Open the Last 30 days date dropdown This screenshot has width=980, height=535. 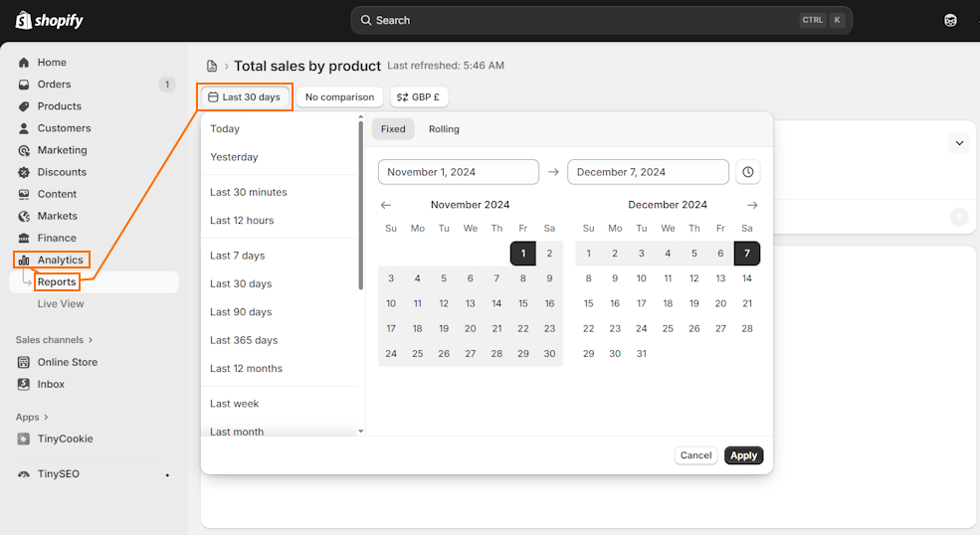[245, 96]
